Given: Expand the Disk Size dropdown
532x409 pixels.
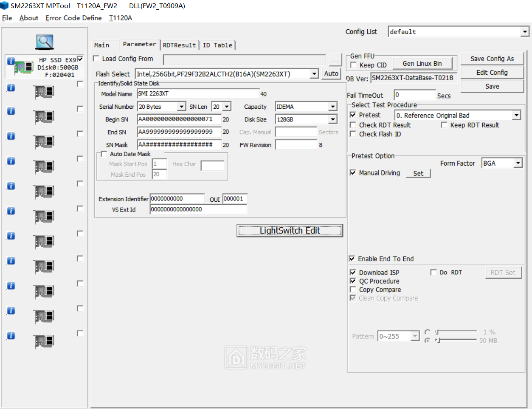Looking at the screenshot, I should pos(333,119).
